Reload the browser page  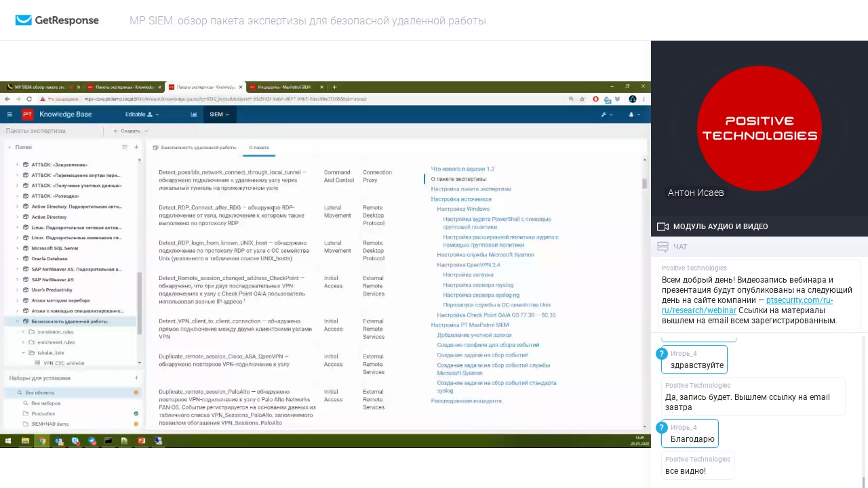click(x=29, y=99)
